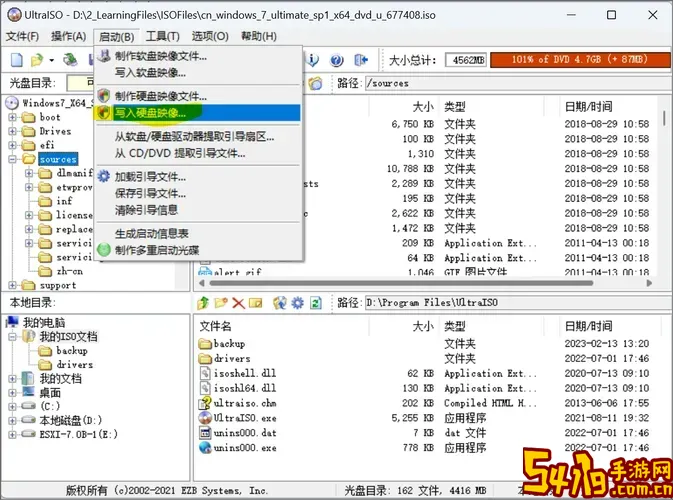Choose 生成启动信息表 menu entry
Screen dimensions: 673x500
tap(198, 233)
